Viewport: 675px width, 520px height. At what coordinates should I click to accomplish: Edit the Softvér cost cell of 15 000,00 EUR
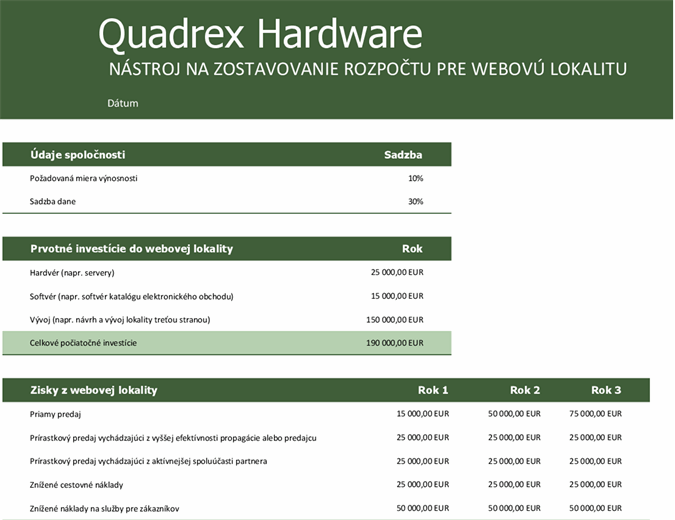coord(397,296)
